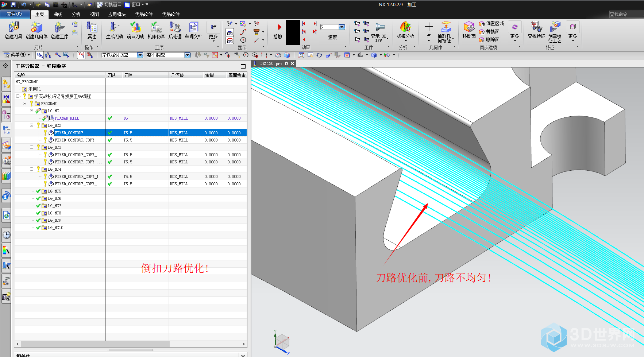Click Create Feature Process (创建特征工艺)
The width and height of the screenshot is (644, 357).
point(555,31)
